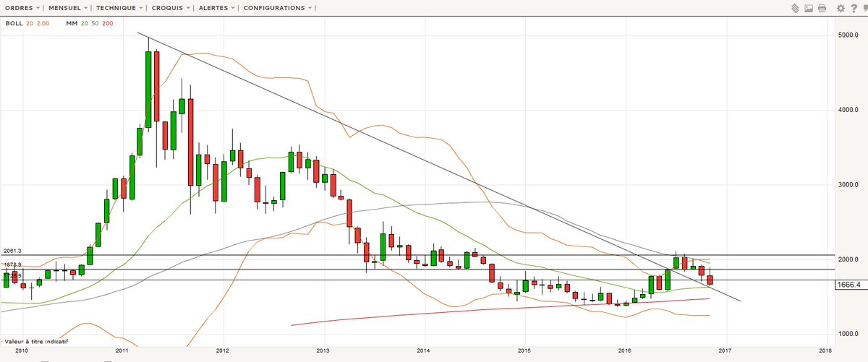Click the 3000.0 price axis label
Screen dimensions: 868x362
click(x=848, y=185)
